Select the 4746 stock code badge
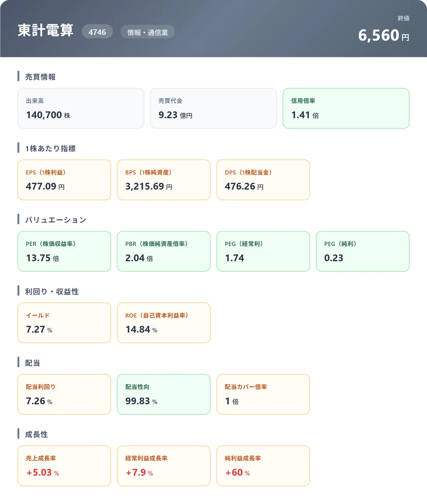Image resolution: width=427 pixels, height=504 pixels. [97, 32]
